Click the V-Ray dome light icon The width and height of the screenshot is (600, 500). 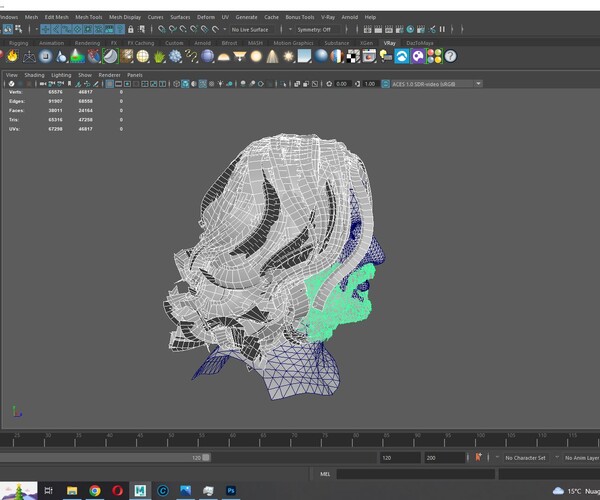click(224, 57)
